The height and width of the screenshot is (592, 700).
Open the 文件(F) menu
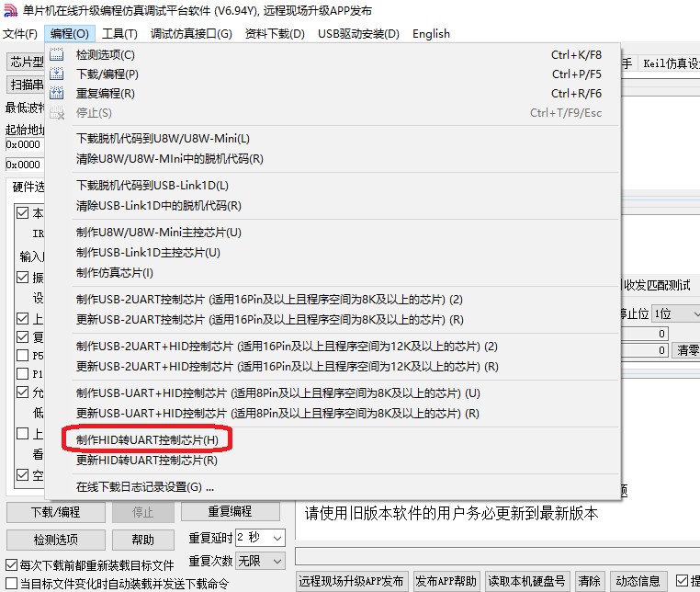(20, 33)
